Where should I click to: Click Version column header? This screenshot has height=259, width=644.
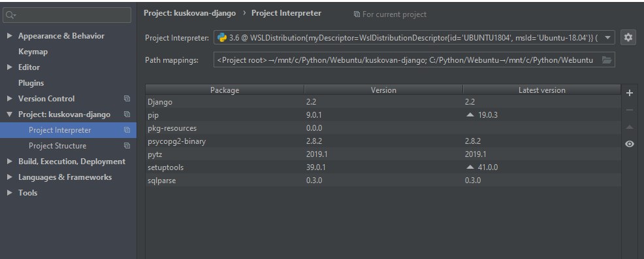pyautogui.click(x=383, y=90)
